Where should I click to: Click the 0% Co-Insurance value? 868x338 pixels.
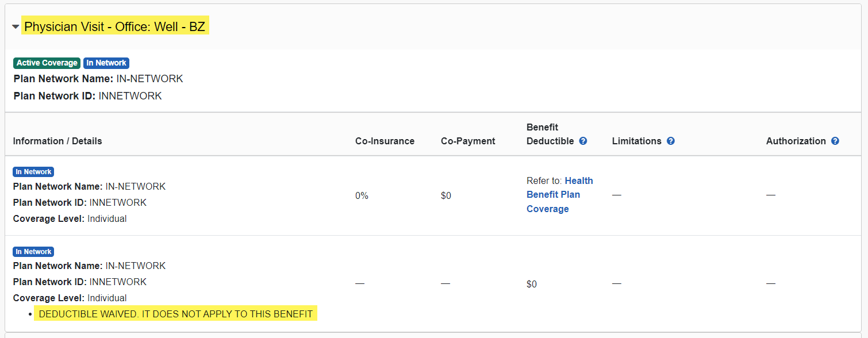pyautogui.click(x=362, y=195)
